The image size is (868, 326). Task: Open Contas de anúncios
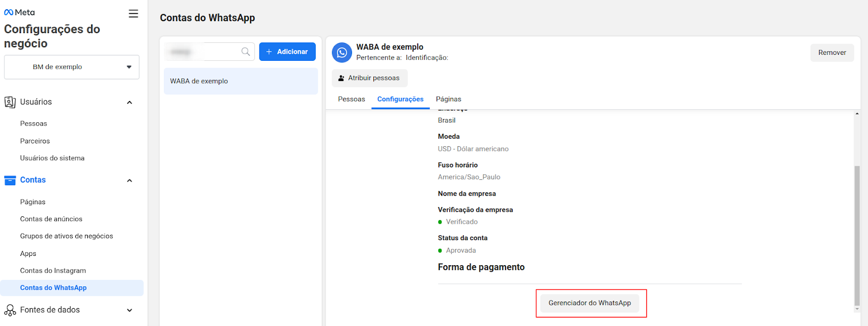point(51,219)
